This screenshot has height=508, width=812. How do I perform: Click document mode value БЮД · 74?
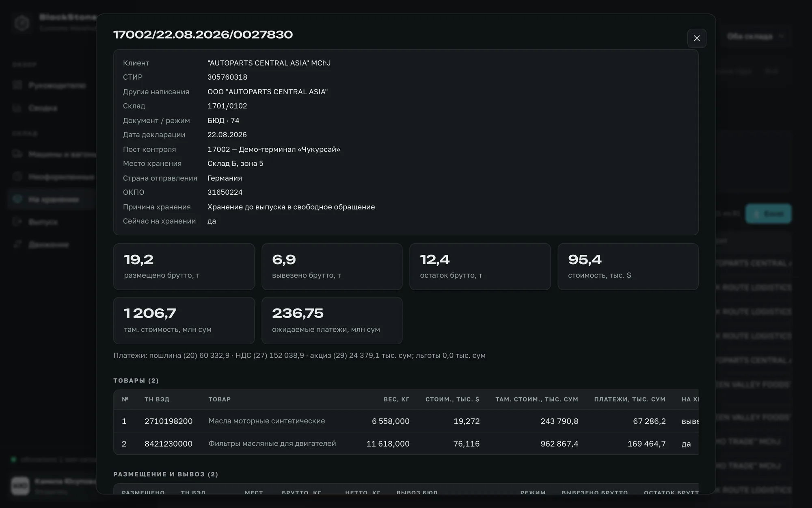coord(223,121)
